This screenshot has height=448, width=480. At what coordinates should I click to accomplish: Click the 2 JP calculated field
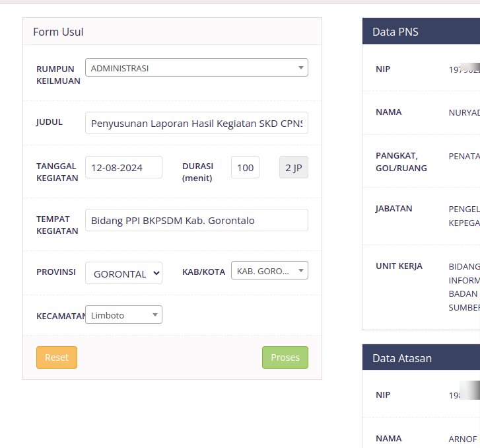coord(294,167)
